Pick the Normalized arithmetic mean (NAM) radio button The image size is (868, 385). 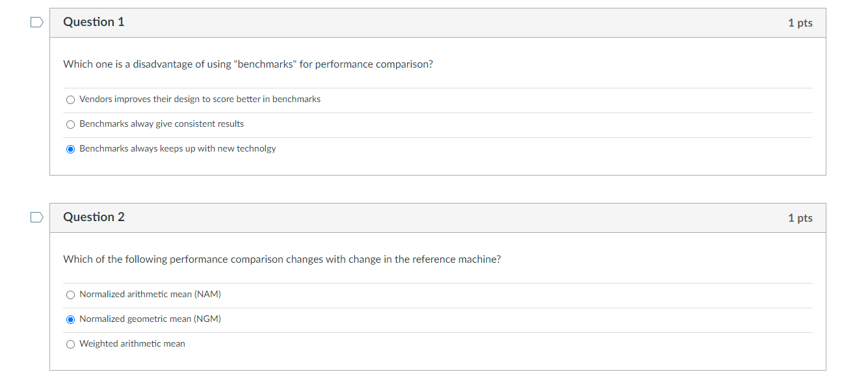point(71,295)
